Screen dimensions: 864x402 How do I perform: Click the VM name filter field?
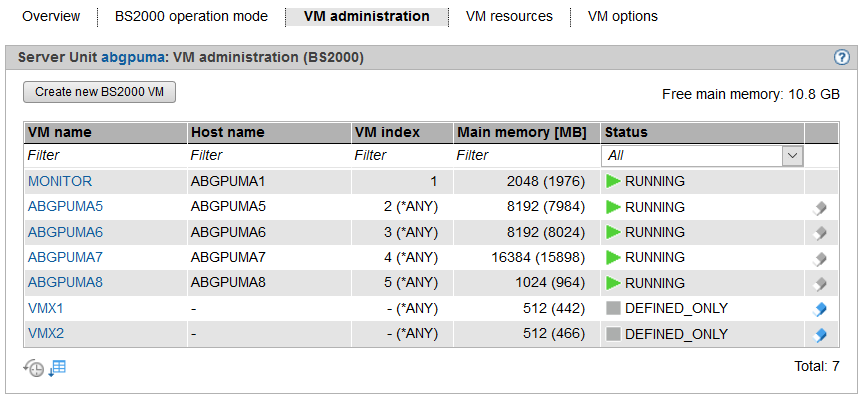point(105,156)
